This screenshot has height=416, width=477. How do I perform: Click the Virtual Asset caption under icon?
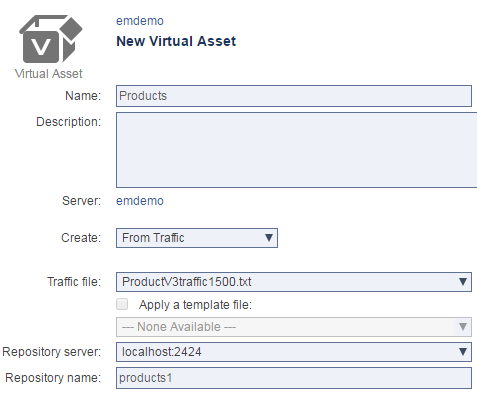pyautogui.click(x=49, y=74)
